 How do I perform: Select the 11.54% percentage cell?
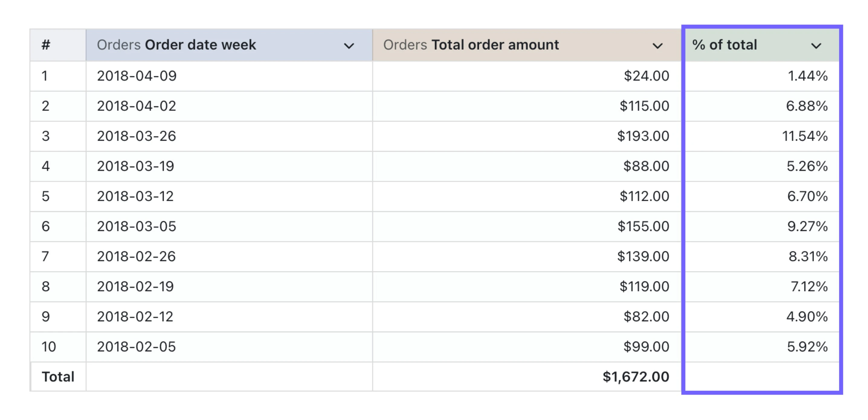click(x=805, y=136)
